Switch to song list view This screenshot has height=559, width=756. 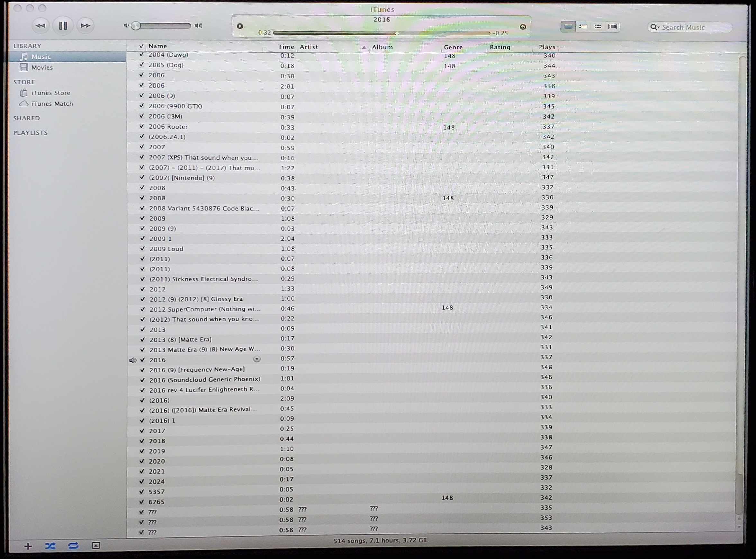click(568, 26)
